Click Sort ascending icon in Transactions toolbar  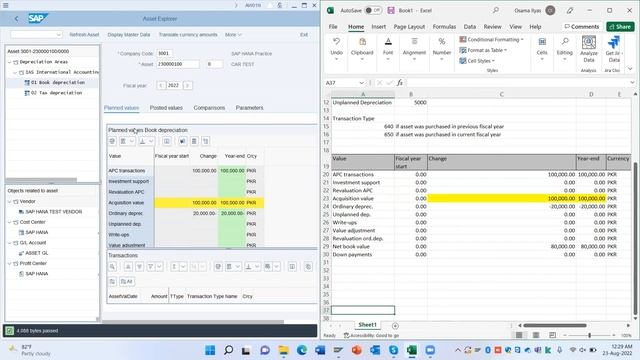[x=128, y=267]
